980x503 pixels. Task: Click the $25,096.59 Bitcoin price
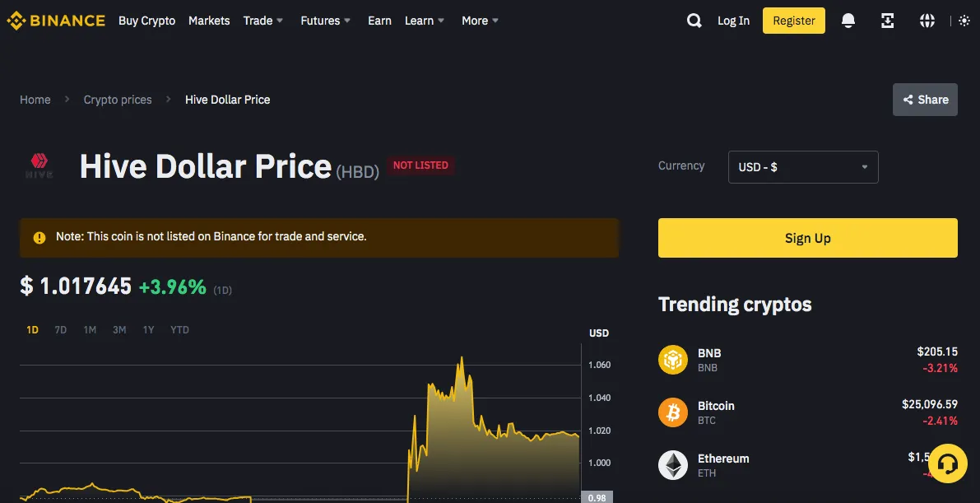[x=929, y=404]
